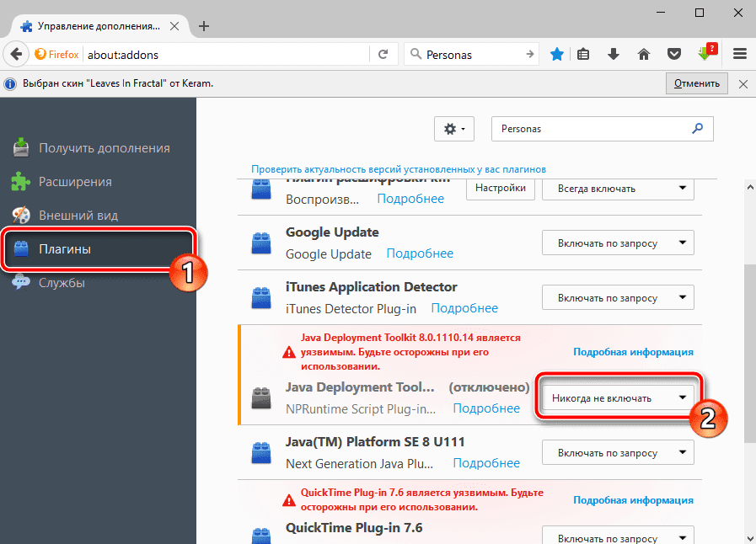
Task: Click Подробнее link for iTunes Detector Plug-in
Action: pyautogui.click(x=464, y=308)
